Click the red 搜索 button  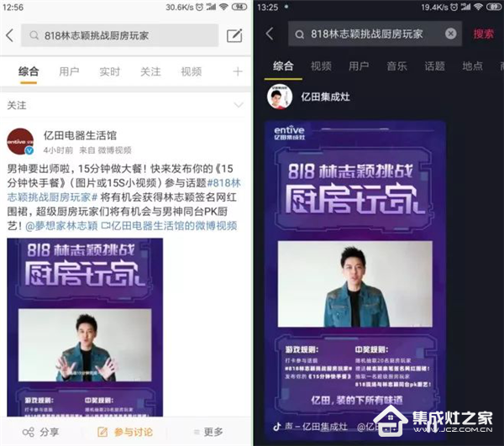coord(483,34)
